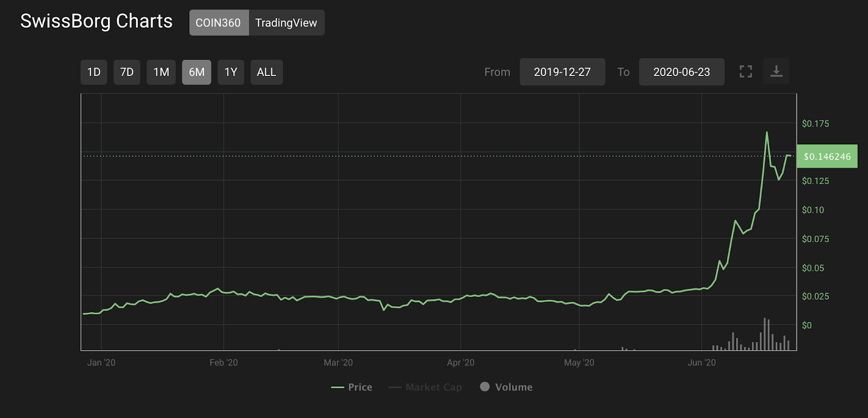The height and width of the screenshot is (418, 868).
Task: Switch to the COIN360 chart tab
Action: click(219, 23)
